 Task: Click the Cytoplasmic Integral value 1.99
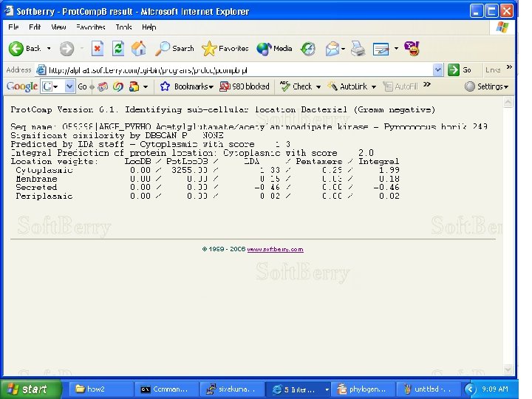389,171
